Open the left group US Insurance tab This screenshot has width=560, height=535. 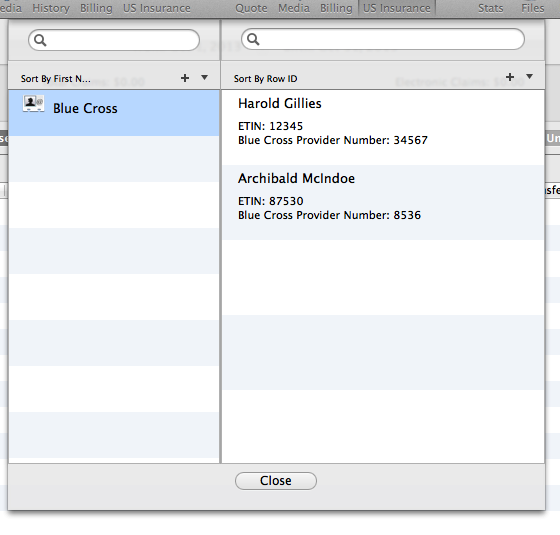point(156,8)
